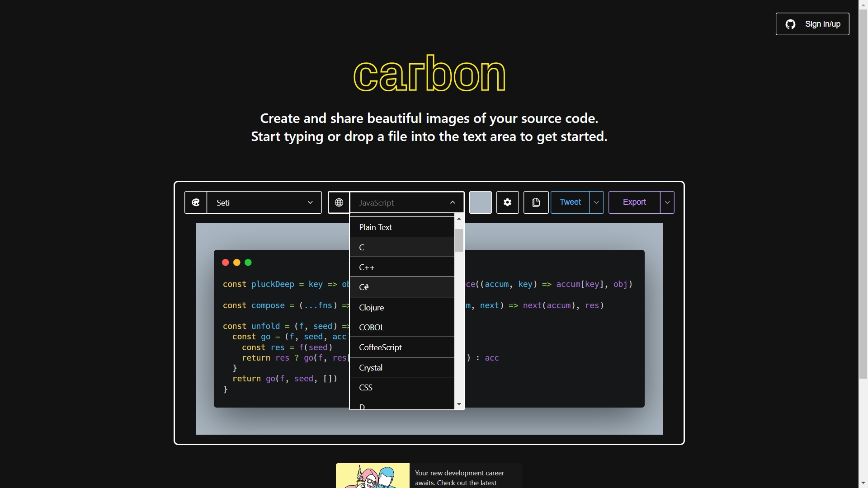This screenshot has width=868, height=488.
Task: Click the ad illustration thumbnail
Action: pyautogui.click(x=373, y=475)
